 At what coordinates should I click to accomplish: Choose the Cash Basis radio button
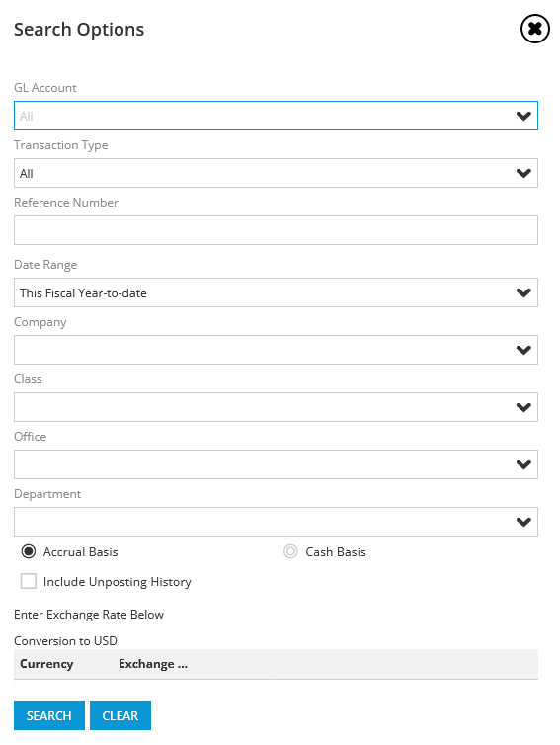click(x=290, y=551)
